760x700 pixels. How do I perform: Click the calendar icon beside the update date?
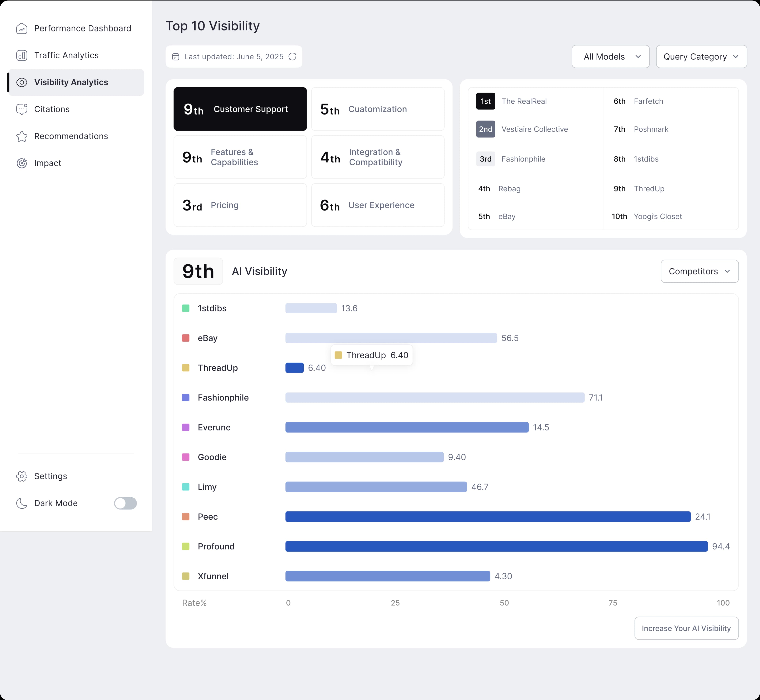pos(175,56)
